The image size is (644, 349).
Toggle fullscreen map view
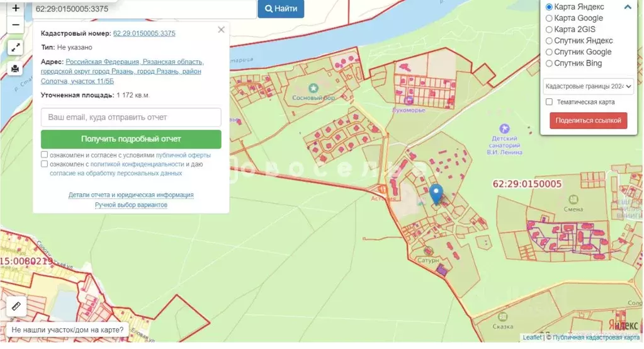click(x=16, y=48)
